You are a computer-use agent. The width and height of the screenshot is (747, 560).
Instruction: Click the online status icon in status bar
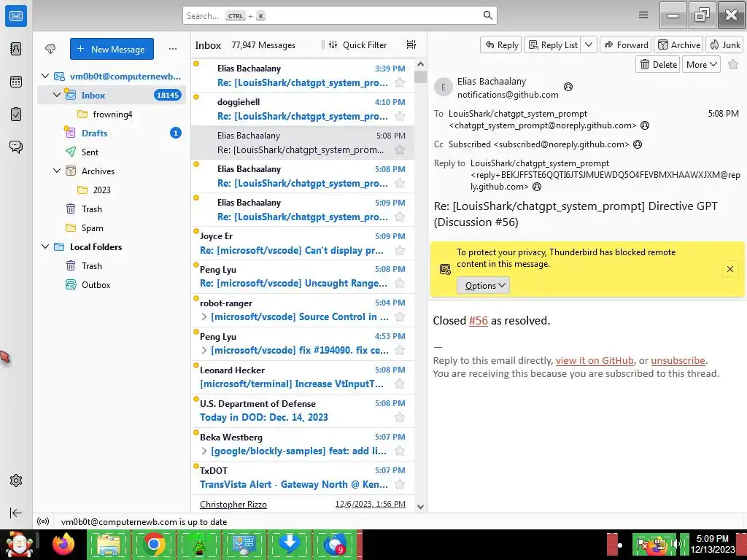coord(43,521)
